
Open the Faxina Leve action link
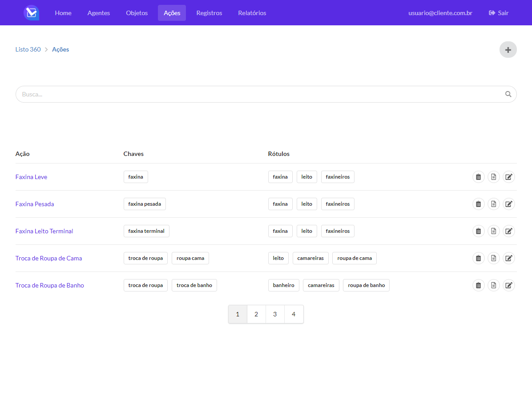pyautogui.click(x=31, y=177)
